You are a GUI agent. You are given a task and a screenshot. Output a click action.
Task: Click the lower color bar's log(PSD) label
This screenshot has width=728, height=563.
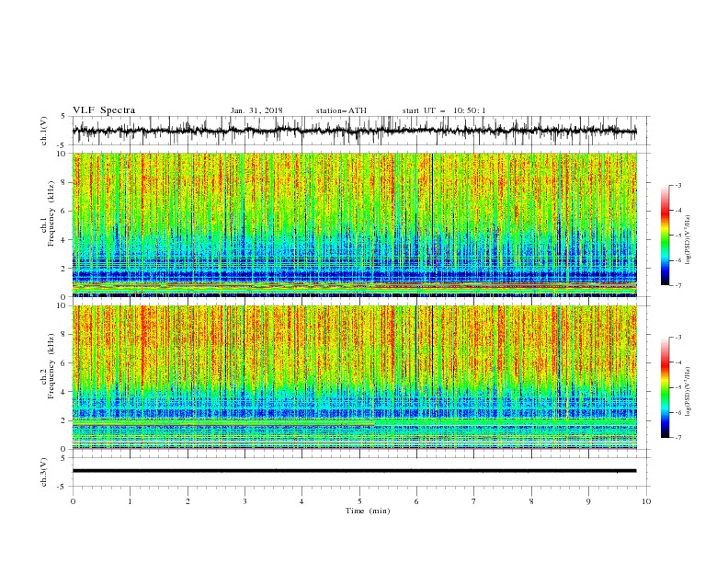(x=688, y=392)
